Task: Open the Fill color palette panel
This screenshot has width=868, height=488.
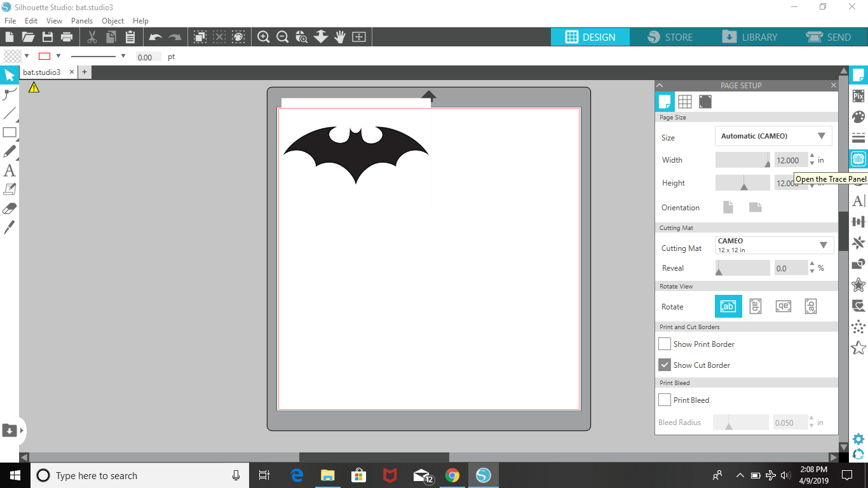Action: click(x=858, y=117)
